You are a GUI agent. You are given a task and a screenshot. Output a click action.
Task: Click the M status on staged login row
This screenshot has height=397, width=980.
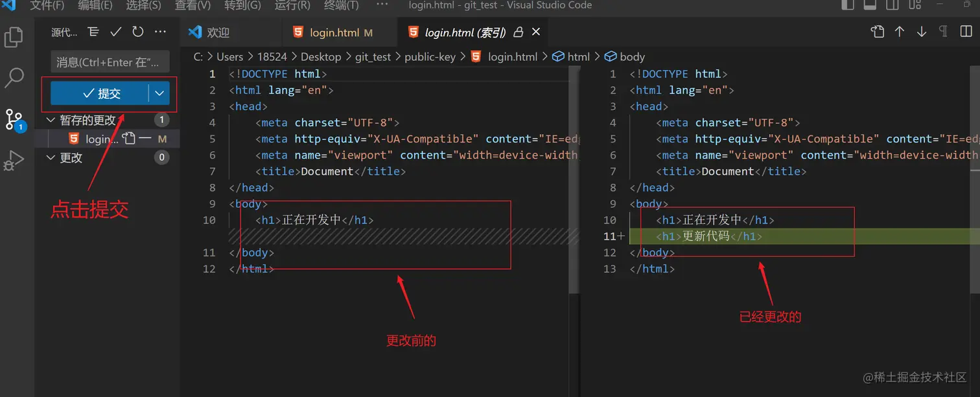pos(162,139)
